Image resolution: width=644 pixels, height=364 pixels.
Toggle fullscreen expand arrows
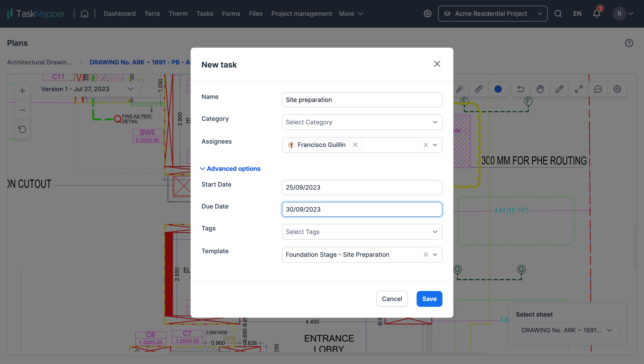point(579,89)
